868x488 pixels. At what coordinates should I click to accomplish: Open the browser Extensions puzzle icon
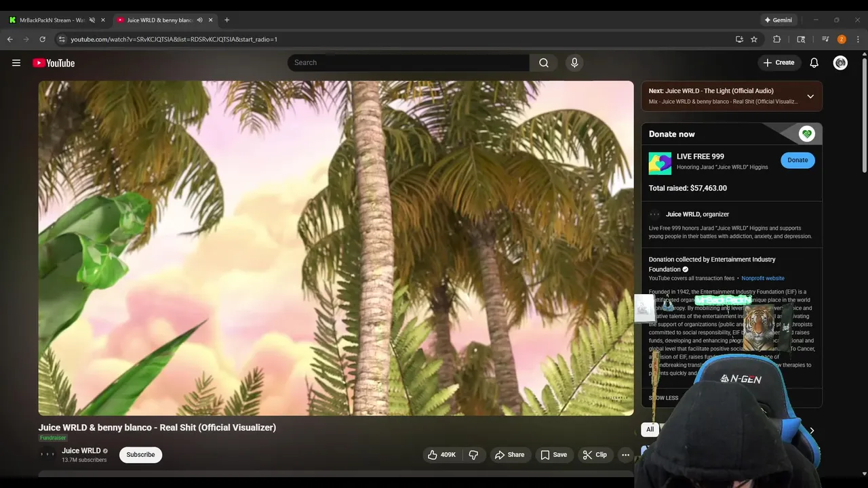tap(777, 39)
